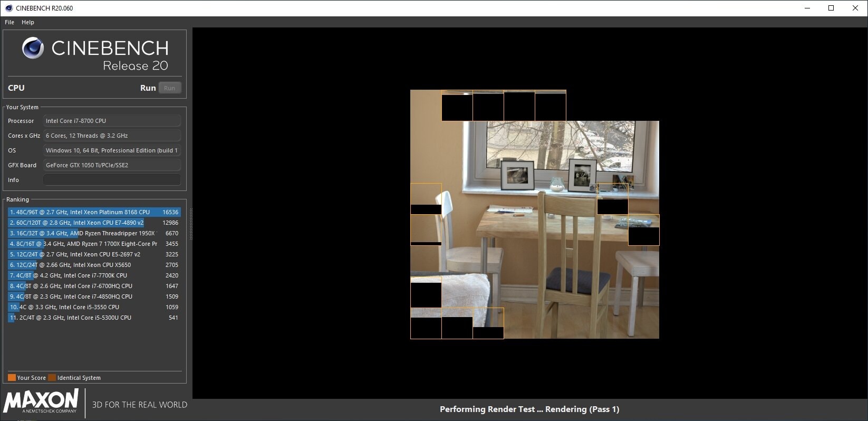Click the GFX Board field GeForce GTX 1050 Ti

pyautogui.click(x=112, y=165)
